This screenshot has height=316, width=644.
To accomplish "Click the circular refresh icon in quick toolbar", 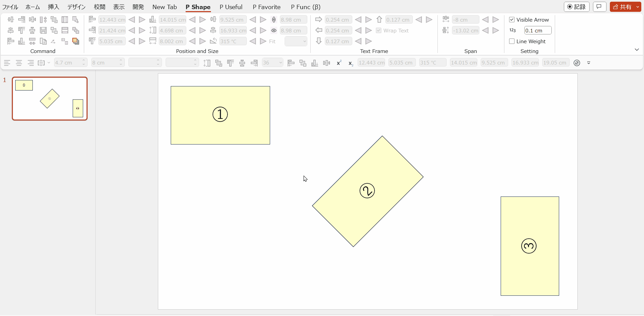I will [x=577, y=63].
